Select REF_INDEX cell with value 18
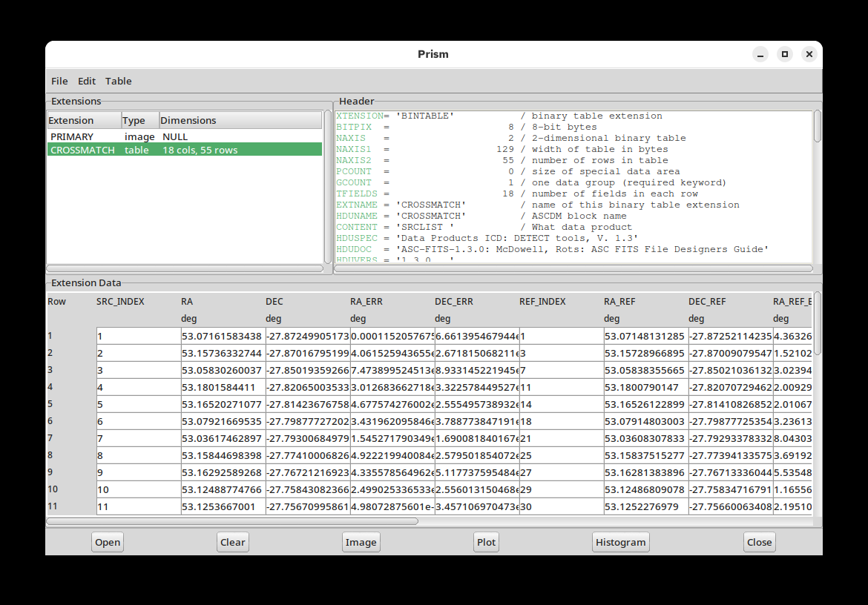Viewport: 868px width, 605px height. (x=562, y=422)
